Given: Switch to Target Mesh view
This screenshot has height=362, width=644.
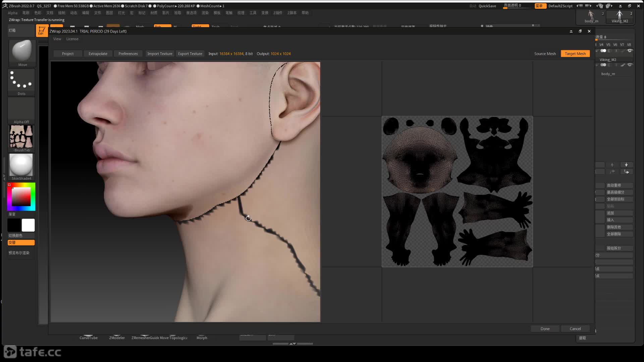Looking at the screenshot, I should pos(575,54).
